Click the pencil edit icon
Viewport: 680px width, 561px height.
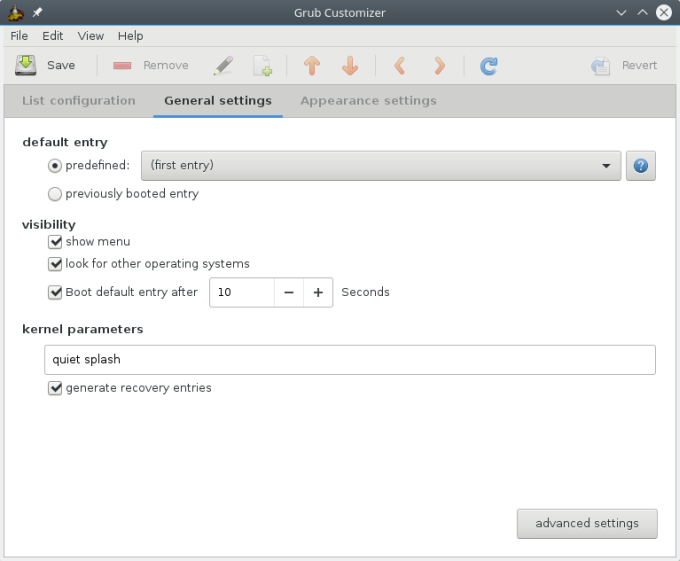pos(224,66)
